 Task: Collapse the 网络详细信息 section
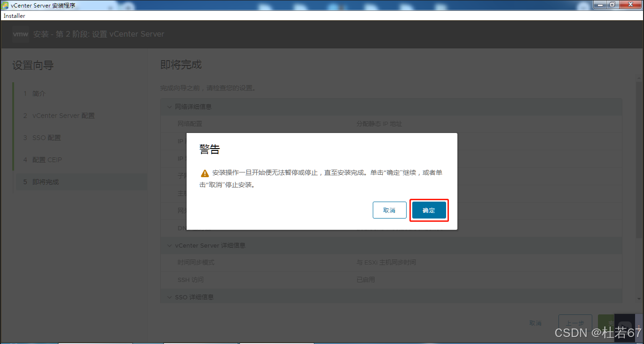coord(170,107)
